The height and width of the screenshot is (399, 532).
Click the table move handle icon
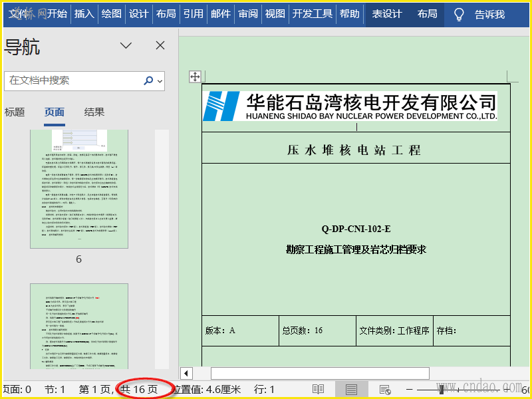pyautogui.click(x=195, y=77)
